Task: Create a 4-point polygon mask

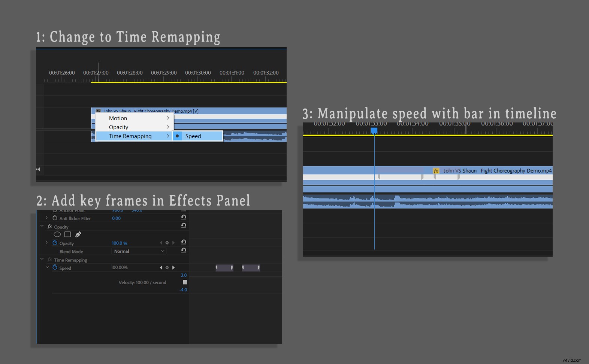Action: (x=67, y=234)
